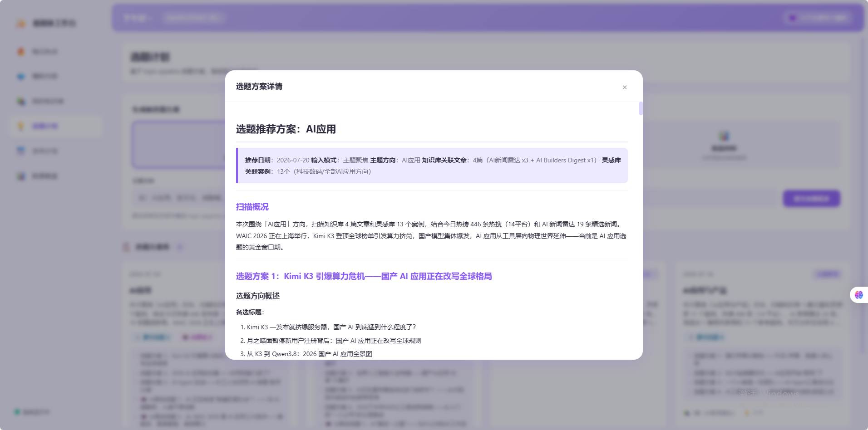
Task: Click the paragraph starting with 本次围绕
Action: (x=431, y=235)
